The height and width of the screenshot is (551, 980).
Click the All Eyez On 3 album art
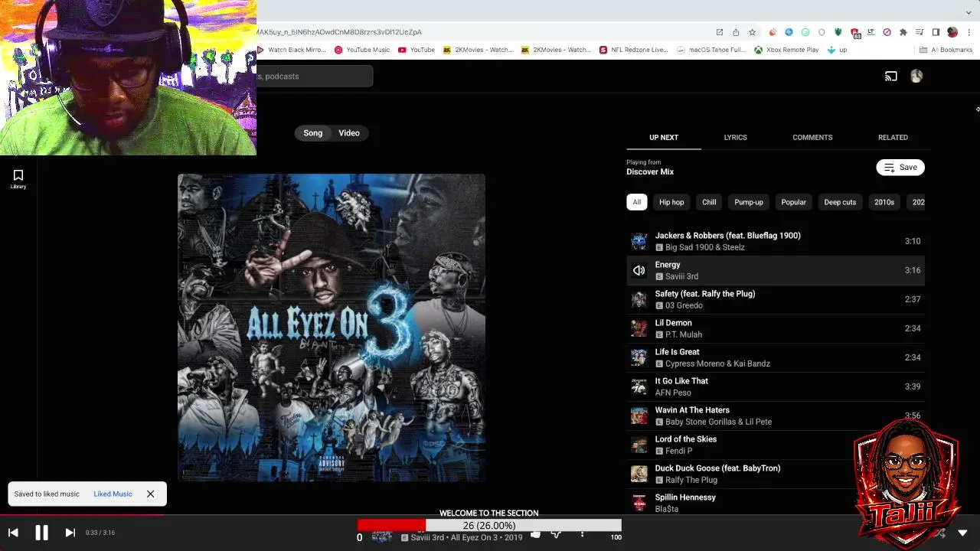(332, 328)
